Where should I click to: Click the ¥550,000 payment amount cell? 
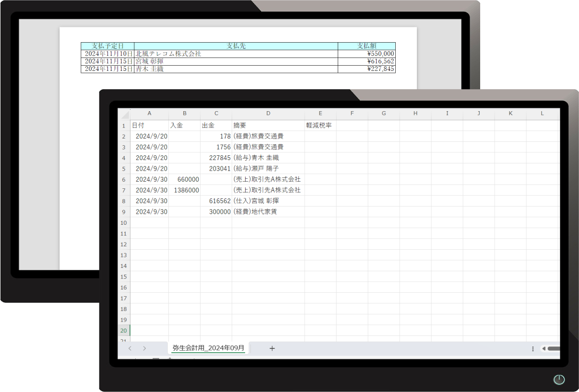click(366, 54)
